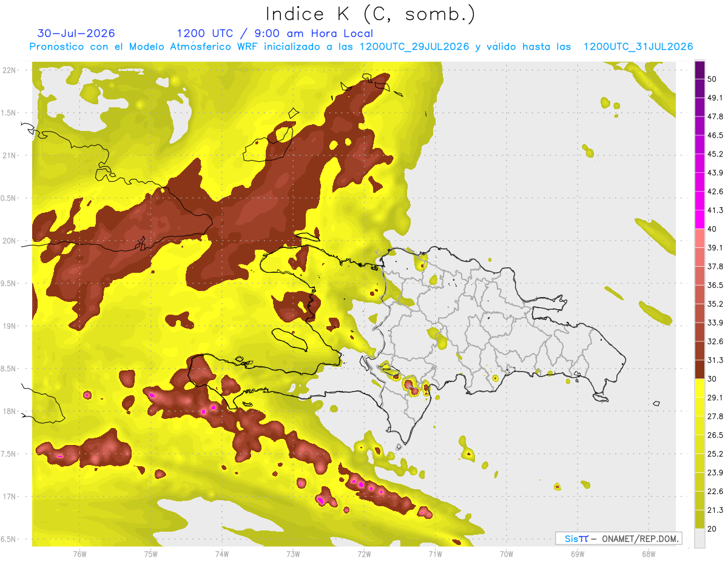The width and height of the screenshot is (728, 562).
Task: Click the colorbar value "40"
Action: click(712, 229)
